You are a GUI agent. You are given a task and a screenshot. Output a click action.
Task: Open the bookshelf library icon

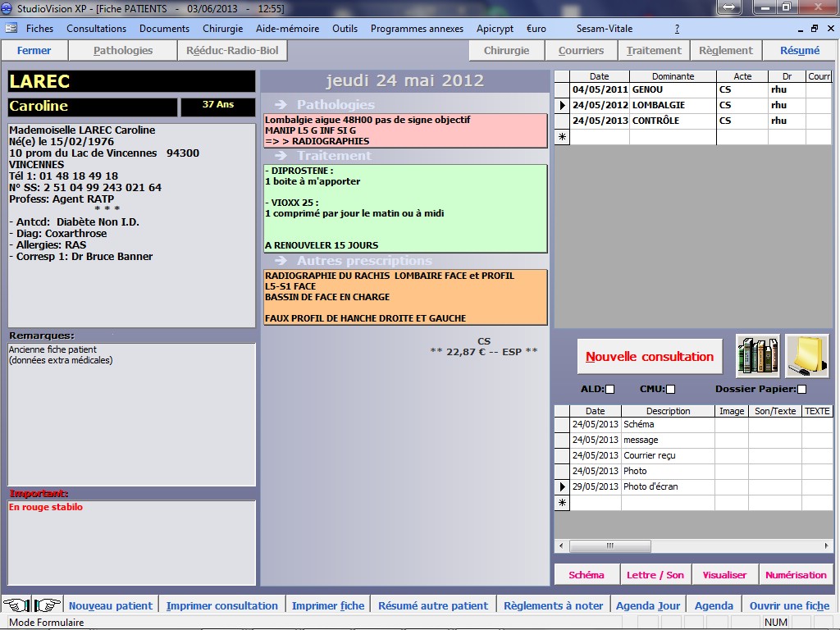tap(757, 356)
